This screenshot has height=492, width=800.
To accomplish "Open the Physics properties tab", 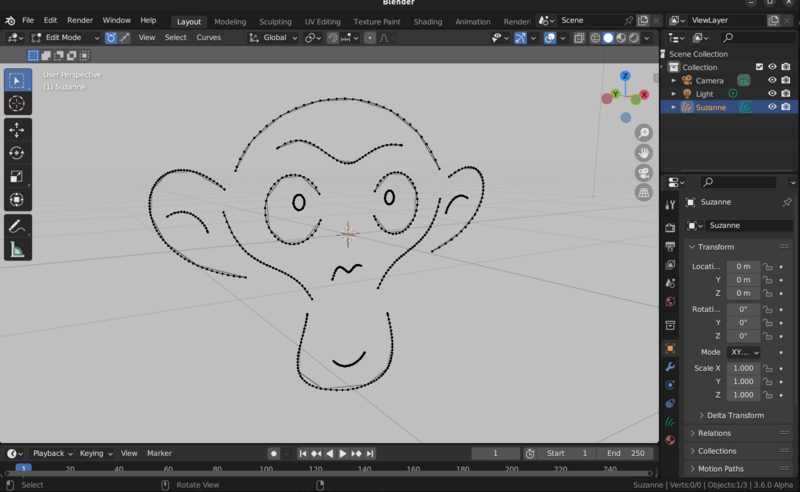I will click(670, 385).
